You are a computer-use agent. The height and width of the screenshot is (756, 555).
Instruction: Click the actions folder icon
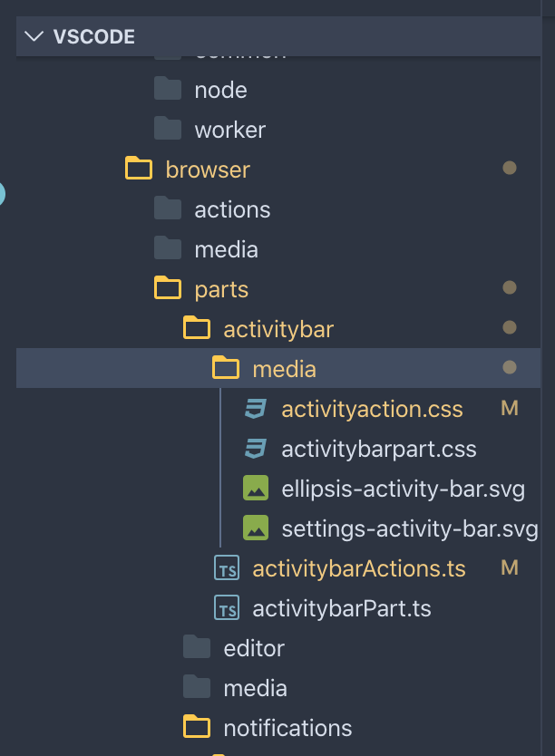click(168, 208)
